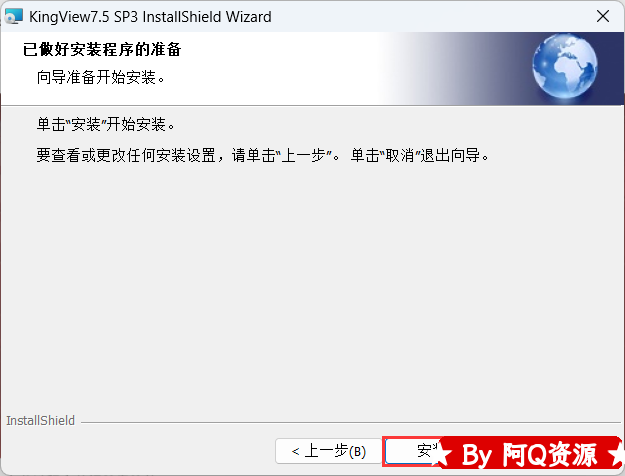Screen dimensions: 625x476
Task: Click the text 单击"取消"退出向导
Action: pyautogui.click(x=420, y=155)
